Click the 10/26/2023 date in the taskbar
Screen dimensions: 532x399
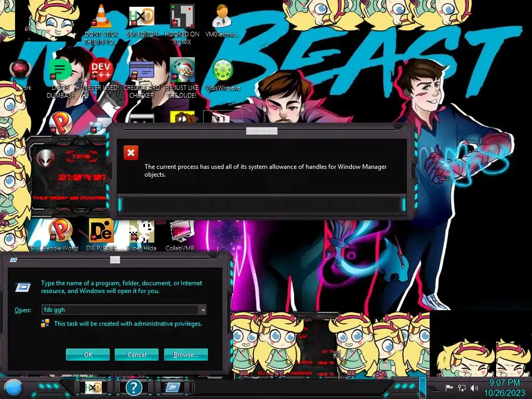pos(504,393)
